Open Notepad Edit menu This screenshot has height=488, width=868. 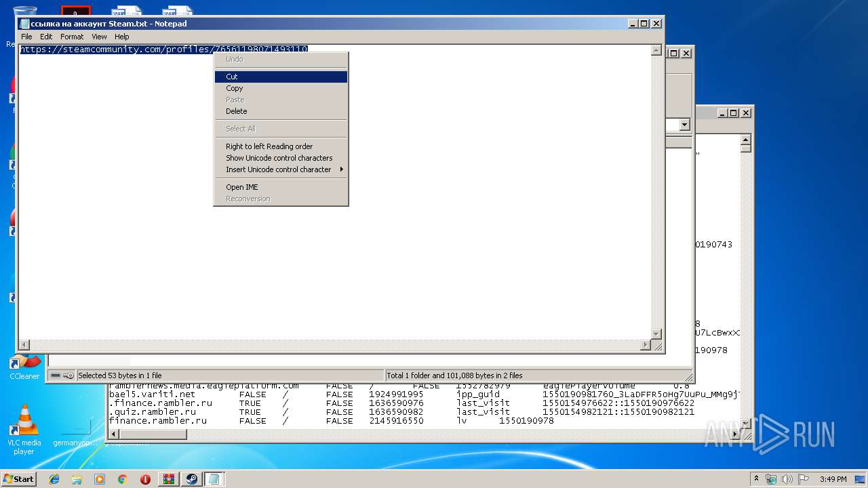(46, 37)
